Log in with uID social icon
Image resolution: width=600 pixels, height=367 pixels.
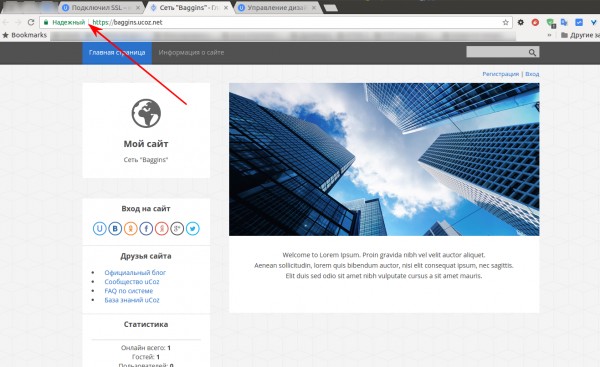99,228
